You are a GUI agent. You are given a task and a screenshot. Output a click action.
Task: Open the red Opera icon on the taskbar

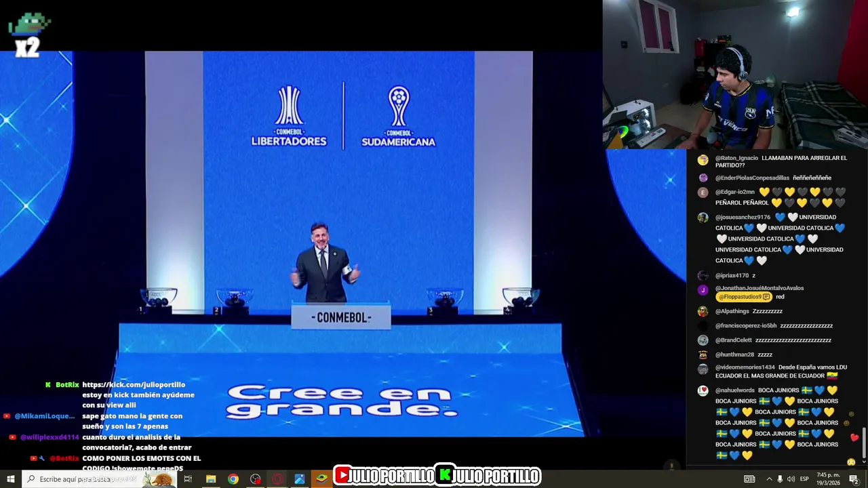[277, 479]
